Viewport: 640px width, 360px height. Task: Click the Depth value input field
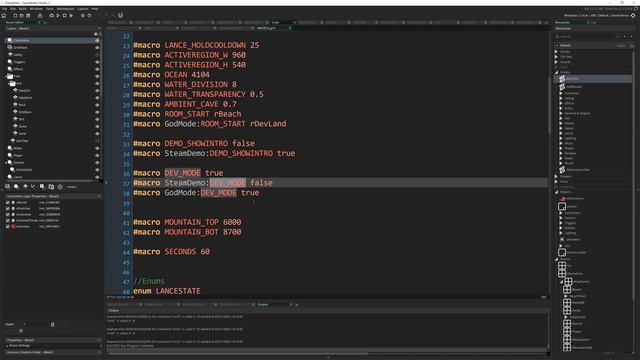coord(35,324)
